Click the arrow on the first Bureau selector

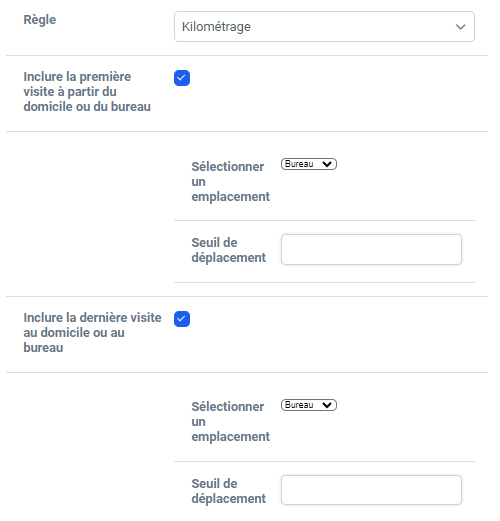point(327,164)
